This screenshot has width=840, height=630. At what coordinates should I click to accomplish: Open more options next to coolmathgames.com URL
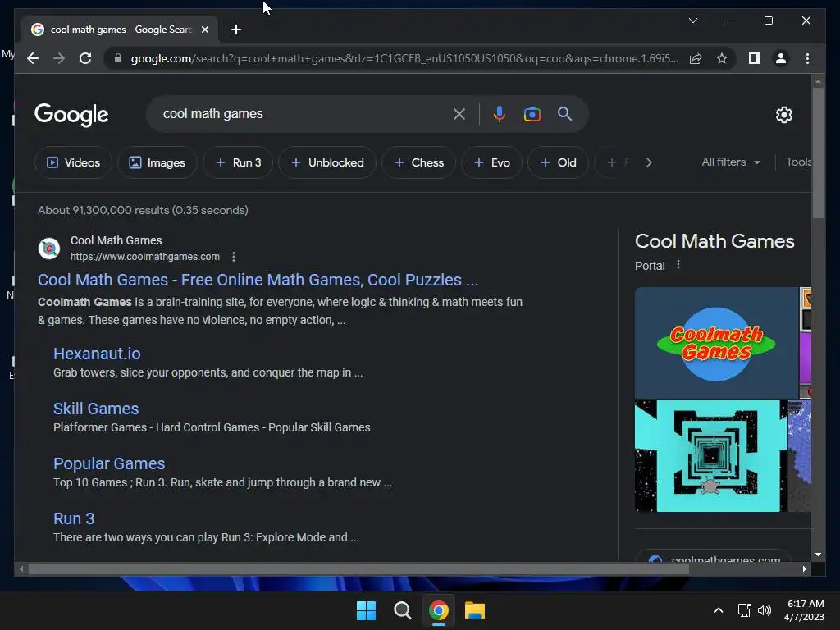234,257
